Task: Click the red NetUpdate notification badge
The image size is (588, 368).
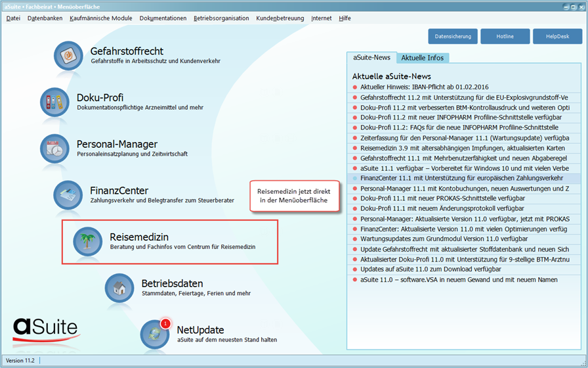Action: point(165,323)
